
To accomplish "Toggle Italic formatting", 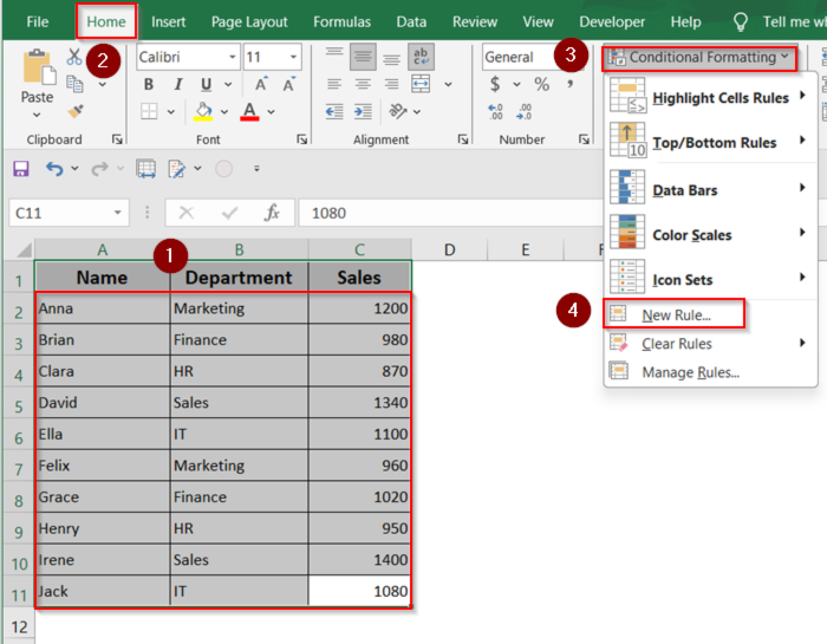I will coord(178,84).
